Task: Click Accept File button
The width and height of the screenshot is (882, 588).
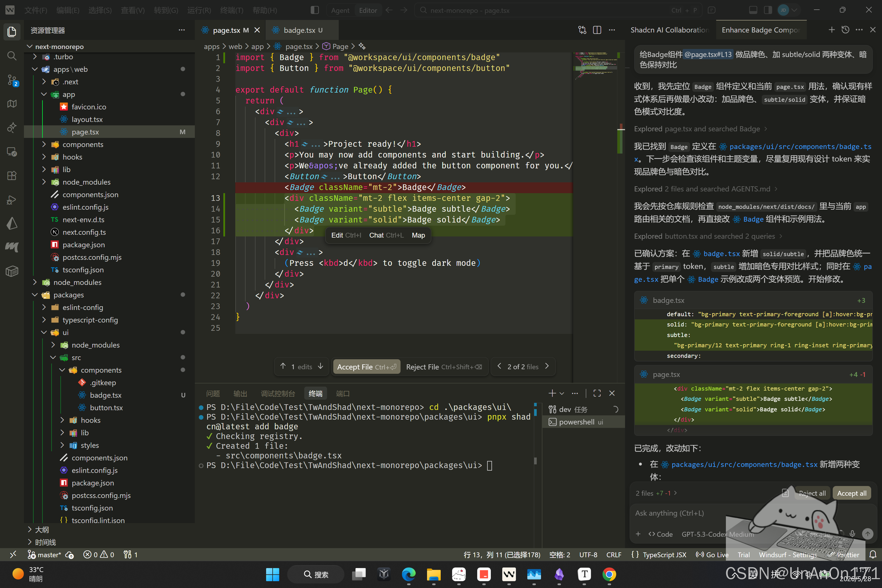Action: [x=366, y=367]
